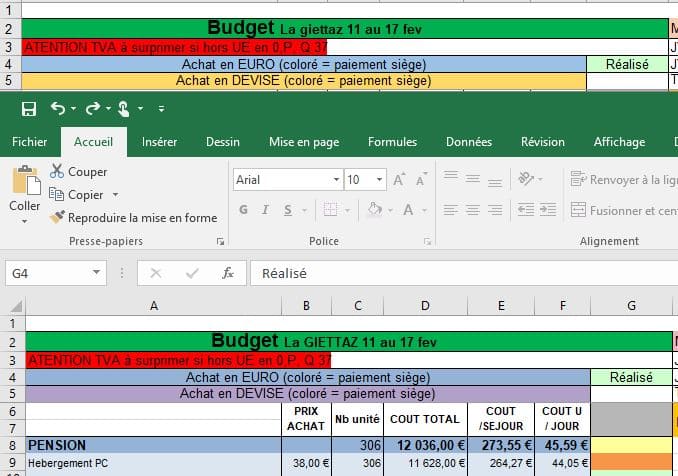The width and height of the screenshot is (678, 476).
Task: Click the Save icon in quick access toolbar
Action: [29, 109]
